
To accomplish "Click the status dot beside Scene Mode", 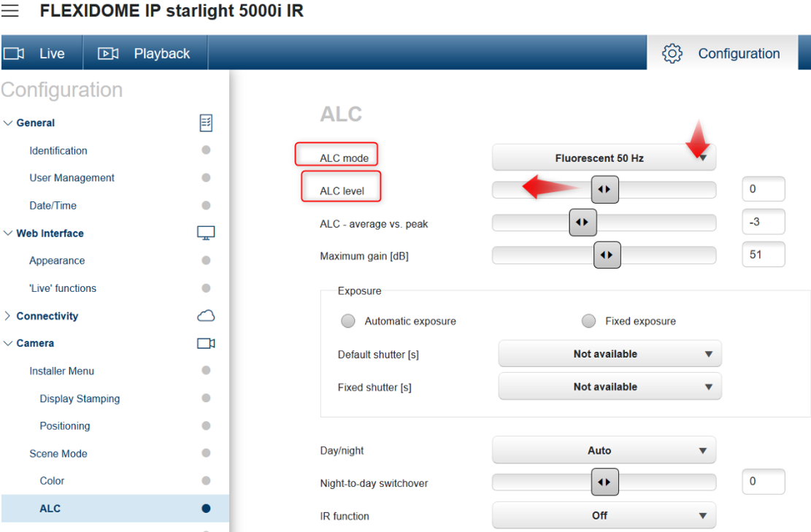I will (x=206, y=453).
